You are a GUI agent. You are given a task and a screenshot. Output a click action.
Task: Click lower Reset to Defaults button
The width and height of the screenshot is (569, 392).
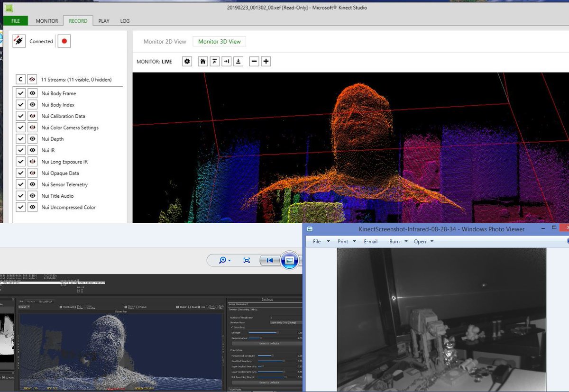point(269,382)
